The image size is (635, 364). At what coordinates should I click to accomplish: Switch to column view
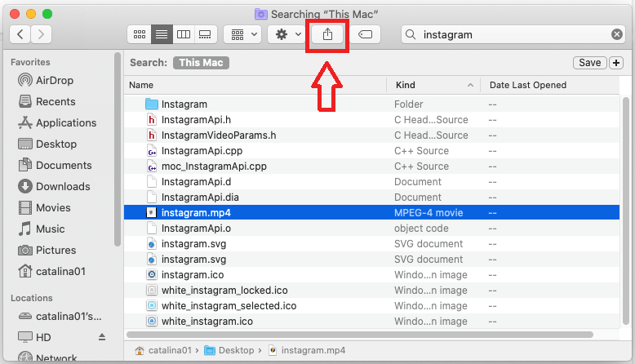(x=184, y=34)
